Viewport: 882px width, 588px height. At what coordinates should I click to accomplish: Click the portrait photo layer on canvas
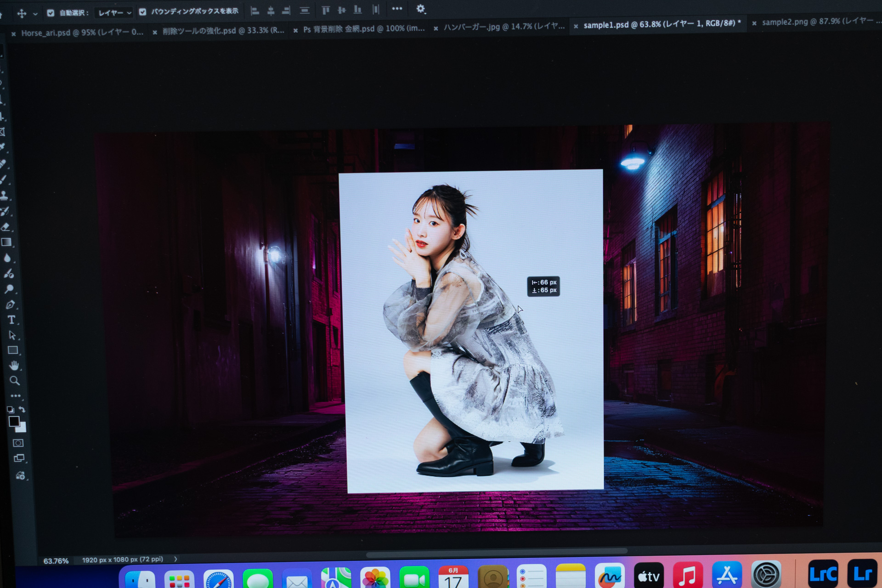point(471,331)
